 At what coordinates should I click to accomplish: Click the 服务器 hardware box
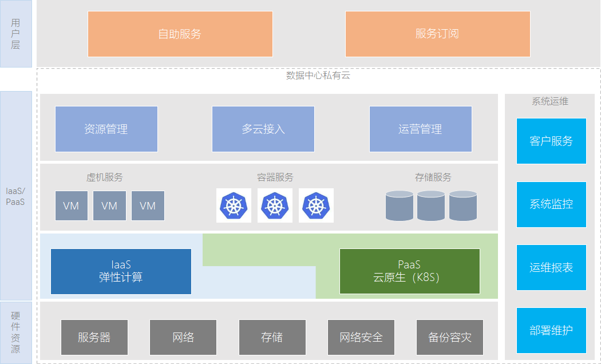tap(94, 338)
